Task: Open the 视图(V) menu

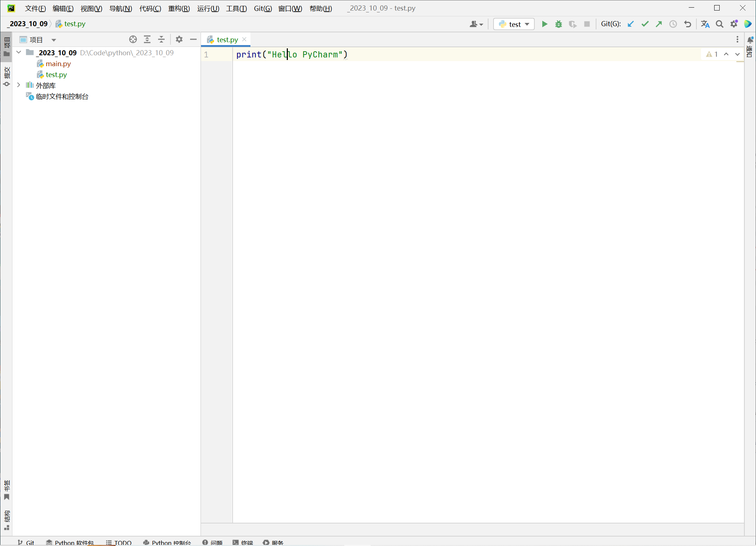Action: coord(91,8)
